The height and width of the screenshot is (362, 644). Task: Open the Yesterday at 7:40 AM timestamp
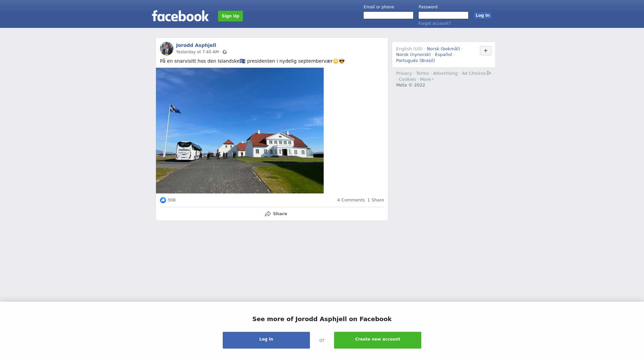[x=197, y=52]
